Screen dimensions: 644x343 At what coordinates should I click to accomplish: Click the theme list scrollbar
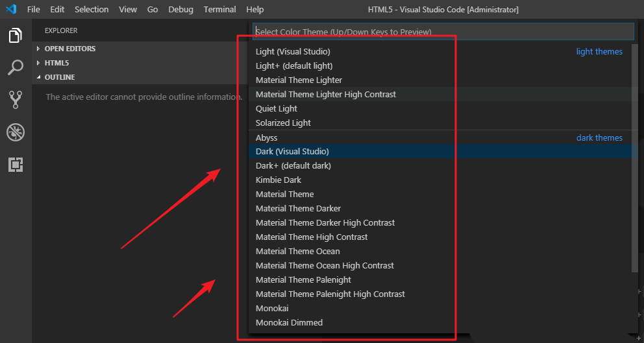(x=635, y=156)
